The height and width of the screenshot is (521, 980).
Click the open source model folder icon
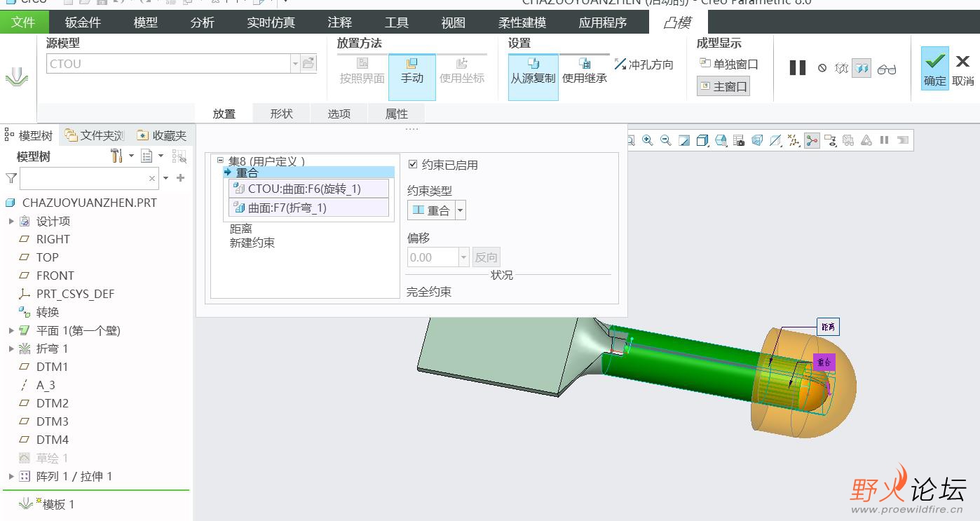[308, 63]
